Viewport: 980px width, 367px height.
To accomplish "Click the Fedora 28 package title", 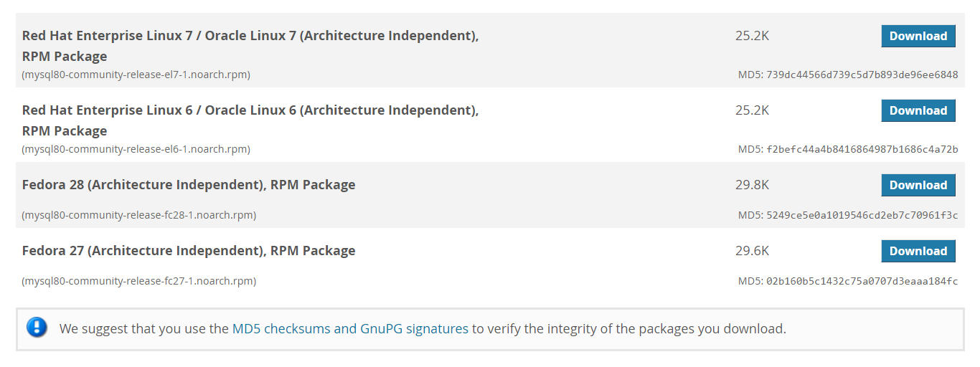I will (x=189, y=185).
